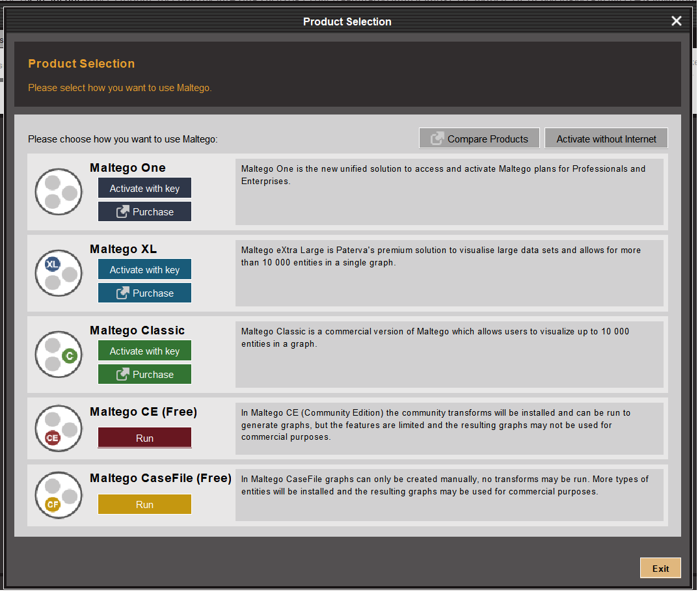Purchase Maltego XL

[145, 293]
